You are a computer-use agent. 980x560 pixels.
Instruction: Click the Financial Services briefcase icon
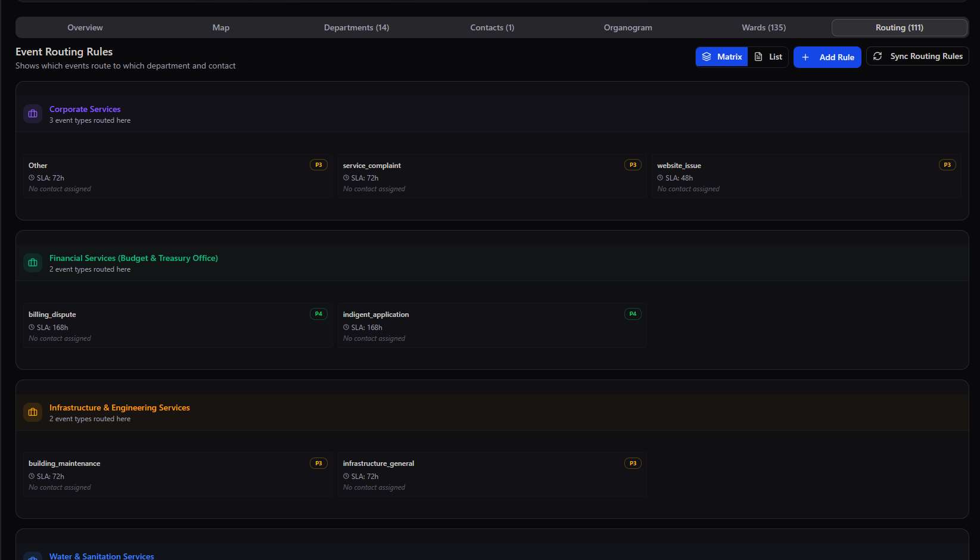coord(33,263)
